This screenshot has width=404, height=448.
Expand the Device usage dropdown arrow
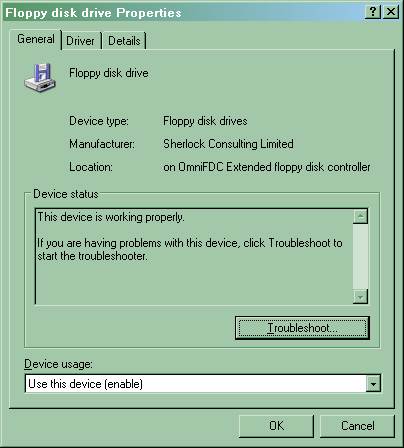373,384
